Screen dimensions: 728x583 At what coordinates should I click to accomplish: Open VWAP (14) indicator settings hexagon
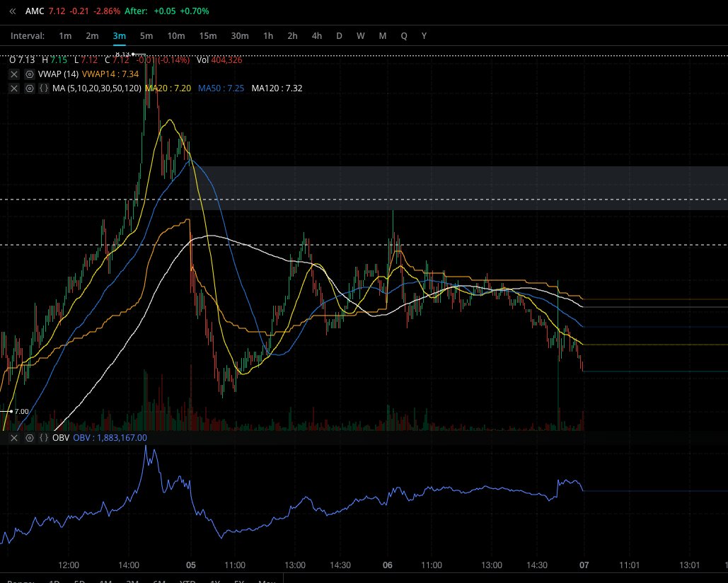click(29, 74)
